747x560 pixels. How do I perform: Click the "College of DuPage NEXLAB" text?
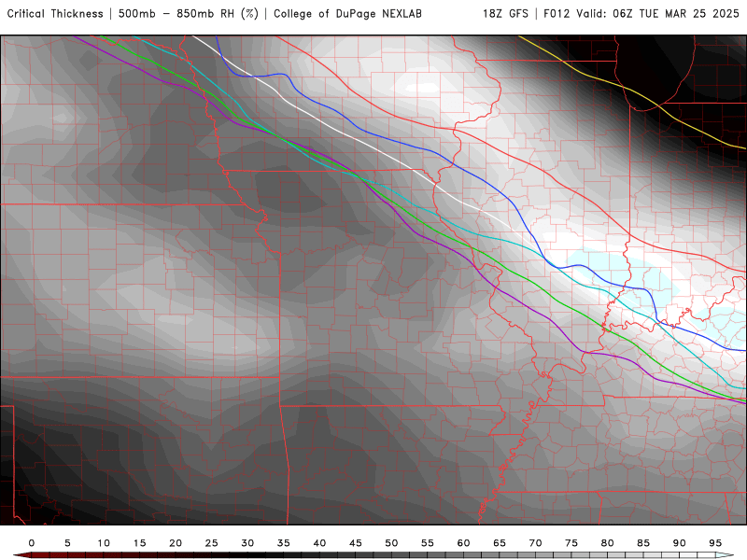click(347, 14)
